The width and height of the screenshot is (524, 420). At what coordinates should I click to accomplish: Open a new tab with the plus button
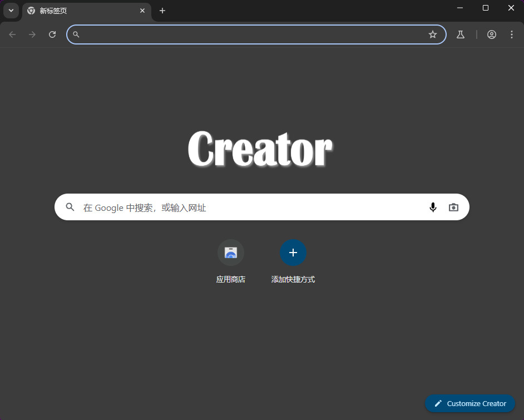162,11
